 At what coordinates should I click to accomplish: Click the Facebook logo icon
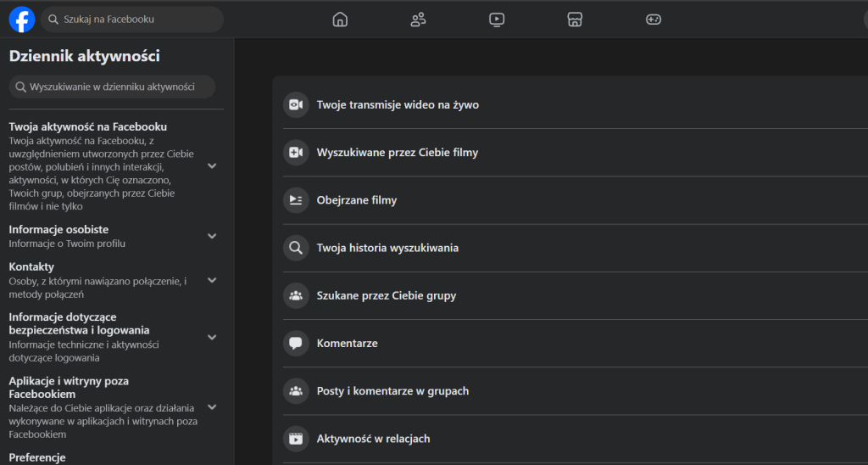[22, 20]
